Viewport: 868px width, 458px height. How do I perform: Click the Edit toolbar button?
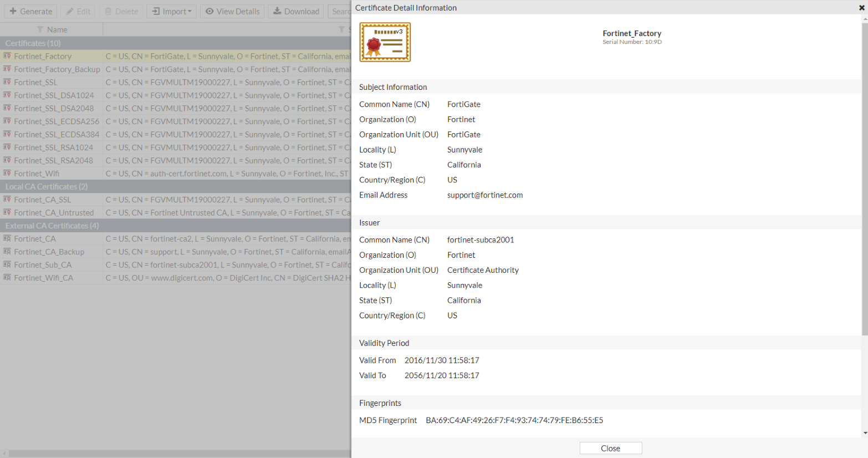pyautogui.click(x=78, y=11)
